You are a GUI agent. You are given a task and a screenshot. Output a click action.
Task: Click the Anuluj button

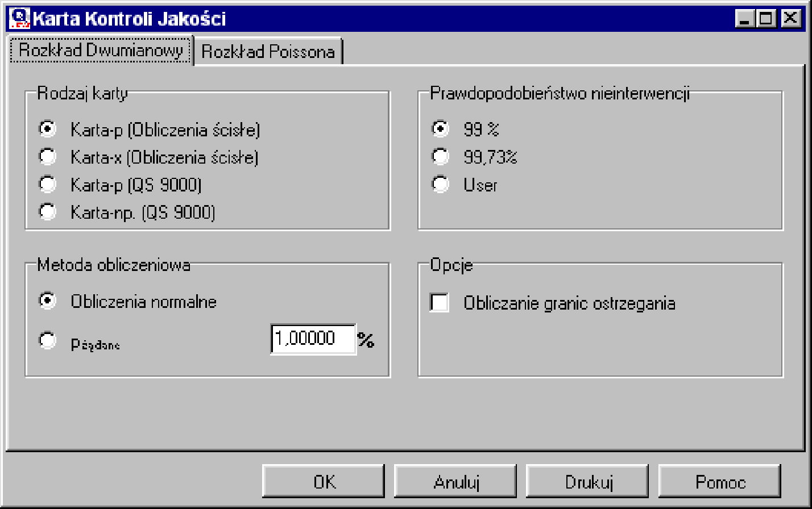point(456,482)
